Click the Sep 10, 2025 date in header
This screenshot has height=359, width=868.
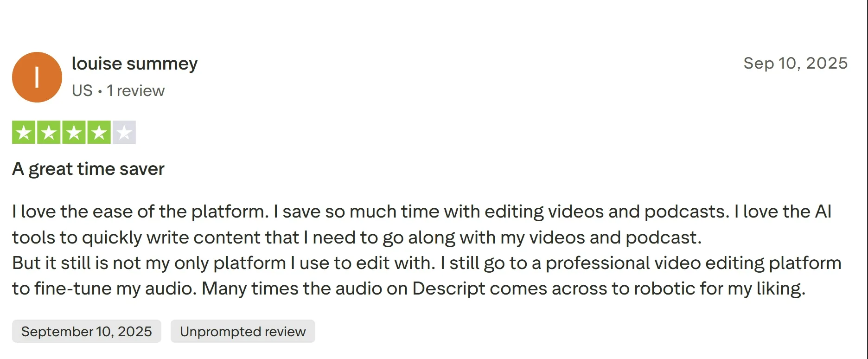point(795,63)
